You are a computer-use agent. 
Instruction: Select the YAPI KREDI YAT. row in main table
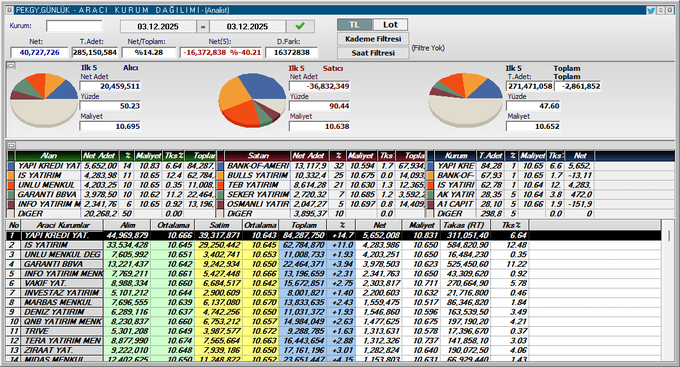coord(333,235)
